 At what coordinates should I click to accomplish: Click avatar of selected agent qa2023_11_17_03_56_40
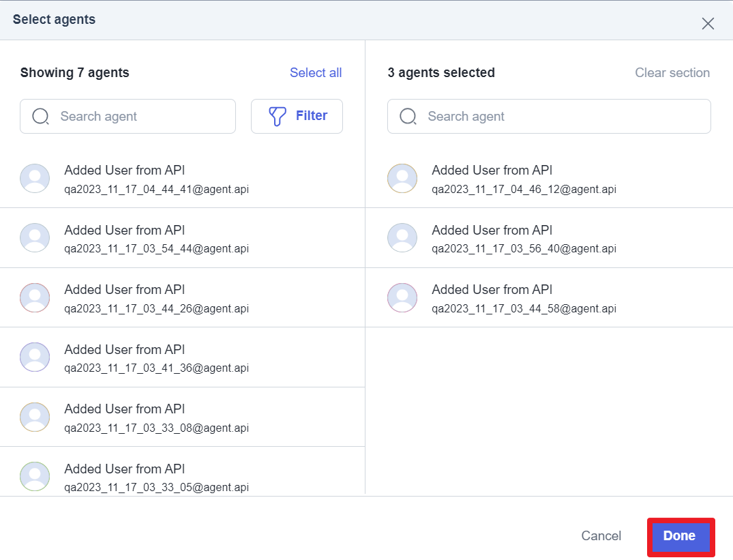[x=402, y=237]
